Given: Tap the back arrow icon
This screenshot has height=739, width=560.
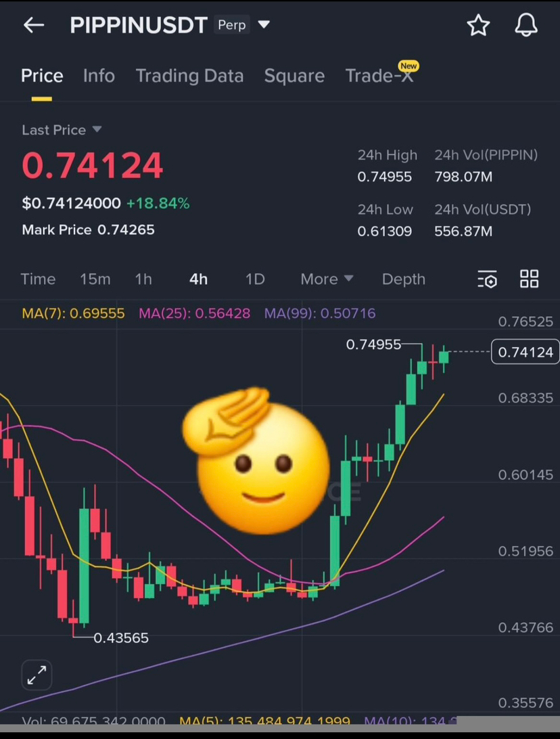Looking at the screenshot, I should coord(33,25).
